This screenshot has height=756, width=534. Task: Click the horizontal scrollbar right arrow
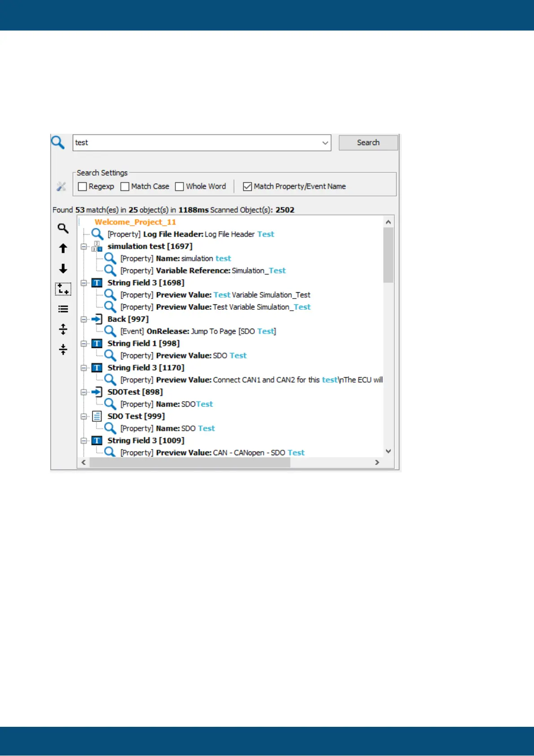point(377,462)
